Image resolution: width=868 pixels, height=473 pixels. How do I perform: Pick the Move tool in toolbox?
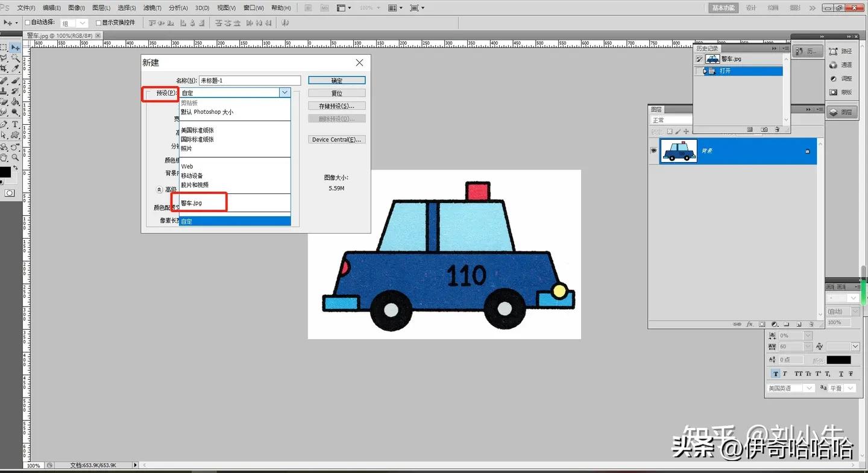click(x=15, y=48)
